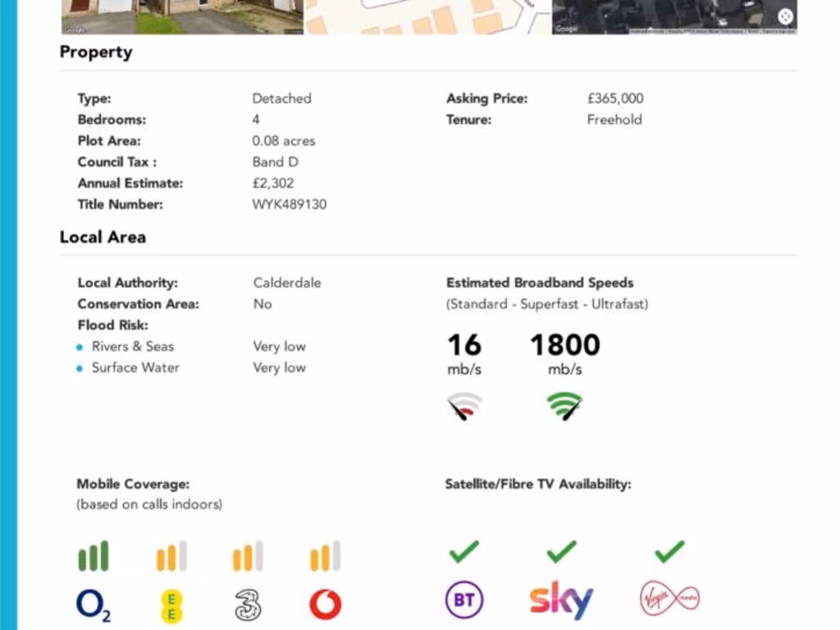The width and height of the screenshot is (840, 630).
Task: Click the green signal bars above O2
Action: coord(94,556)
